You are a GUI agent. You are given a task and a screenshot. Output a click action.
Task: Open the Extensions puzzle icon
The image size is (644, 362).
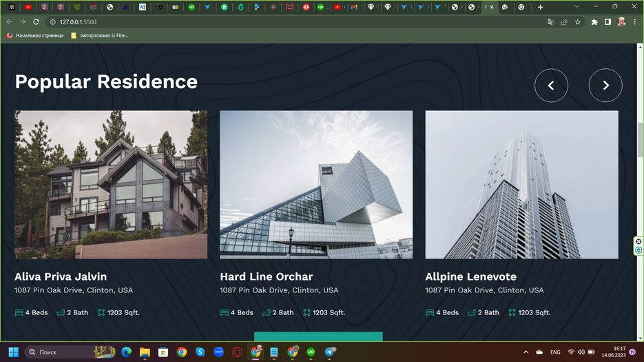(594, 22)
